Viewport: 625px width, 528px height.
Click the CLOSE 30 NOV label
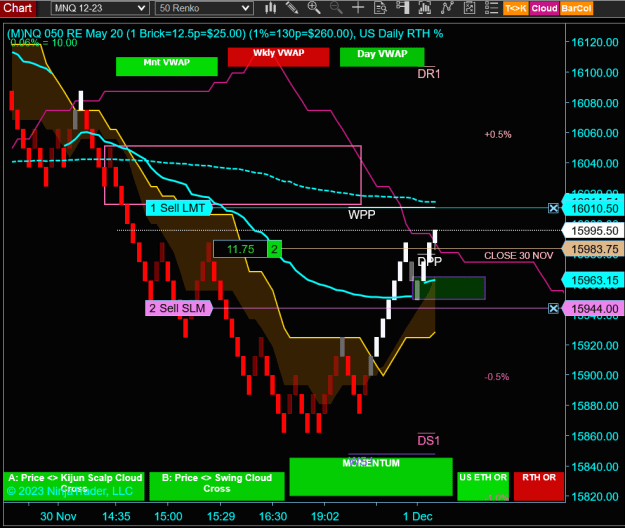tap(519, 256)
